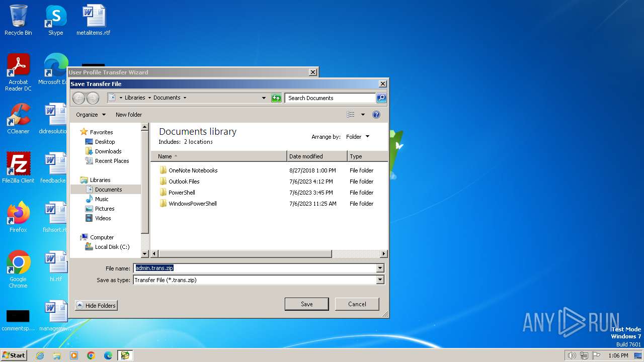Select Computer in navigation pane

(x=97, y=237)
